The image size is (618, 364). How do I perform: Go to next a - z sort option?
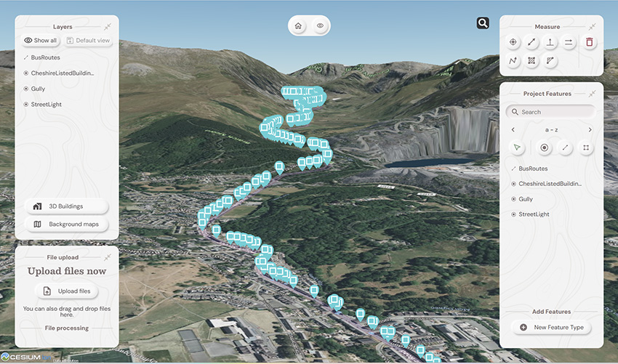590,129
